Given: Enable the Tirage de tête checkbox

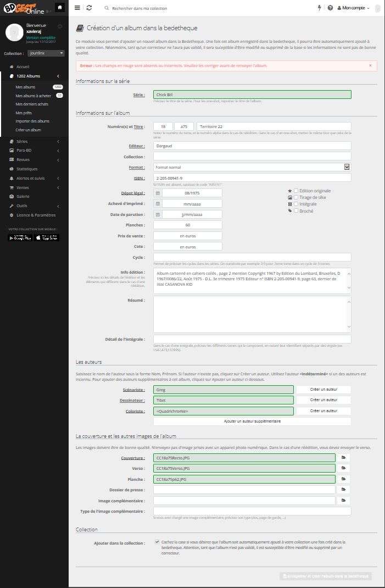Looking at the screenshot, I should pos(296,197).
